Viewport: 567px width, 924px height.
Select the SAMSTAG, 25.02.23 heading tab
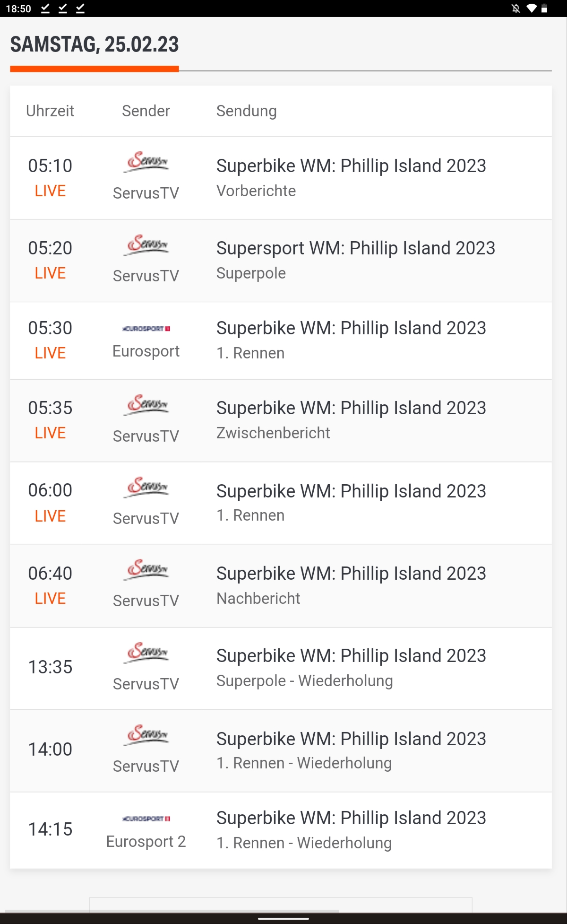click(x=94, y=45)
